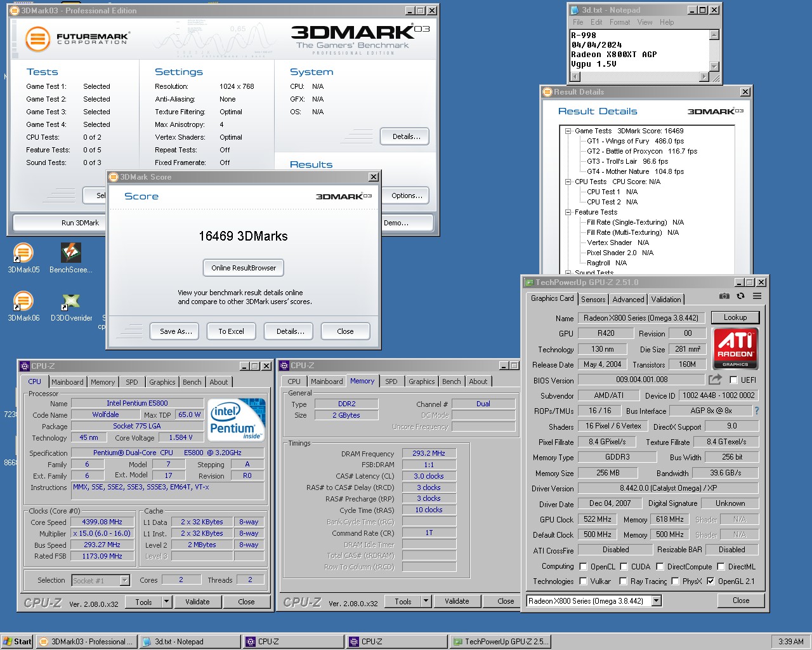This screenshot has width=812, height=650.
Task: Click the Notepad vertical scrollbar down arrow
Action: tap(714, 67)
